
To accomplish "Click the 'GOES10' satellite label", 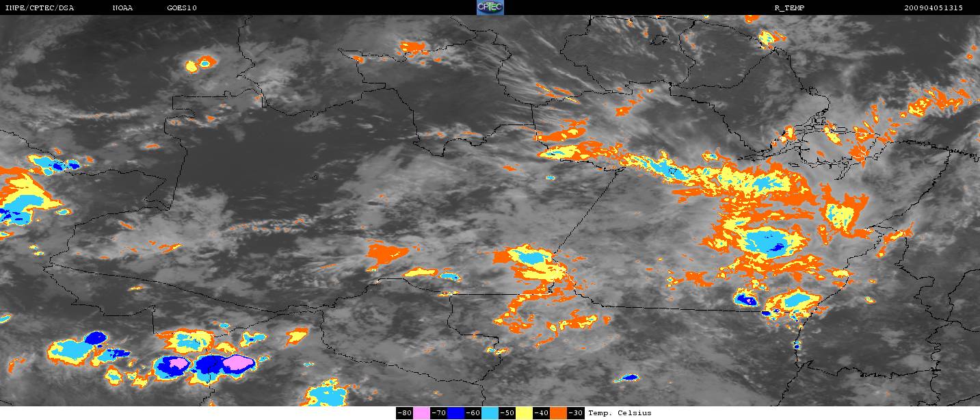I will pyautogui.click(x=181, y=8).
